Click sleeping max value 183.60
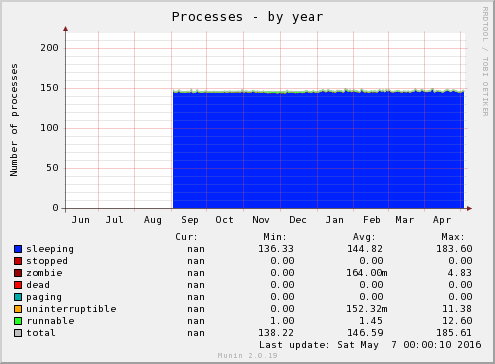Viewport: 495px width, 364px height. tap(454, 249)
